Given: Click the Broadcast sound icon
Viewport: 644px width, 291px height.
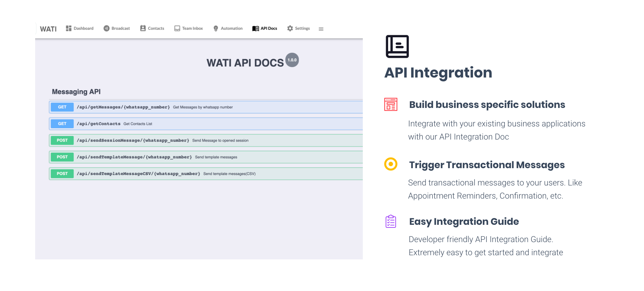Looking at the screenshot, I should (x=106, y=28).
